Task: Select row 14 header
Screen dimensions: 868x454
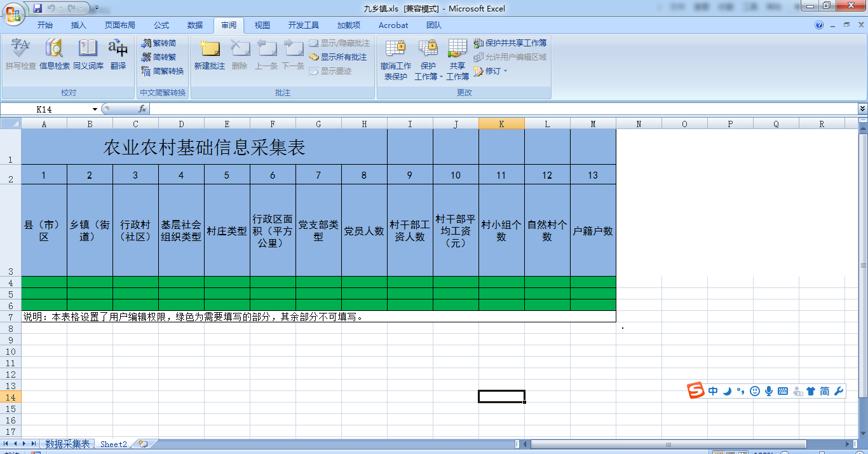Action: 10,397
